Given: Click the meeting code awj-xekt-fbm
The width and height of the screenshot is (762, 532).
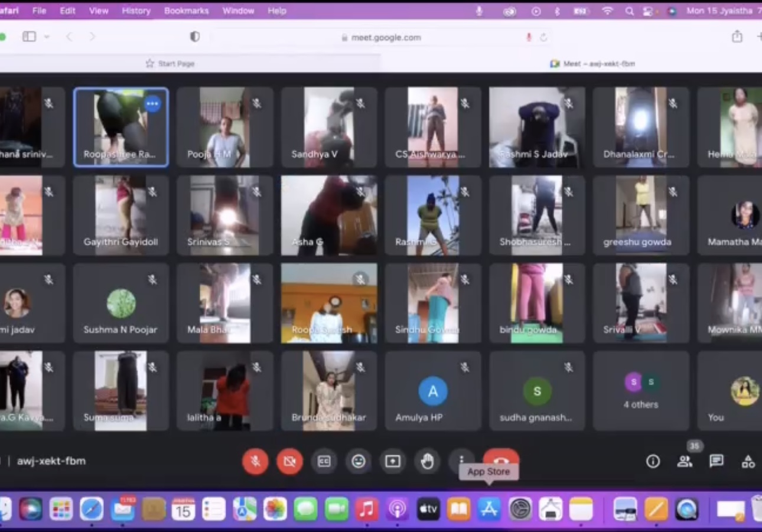Looking at the screenshot, I should click(x=51, y=461).
